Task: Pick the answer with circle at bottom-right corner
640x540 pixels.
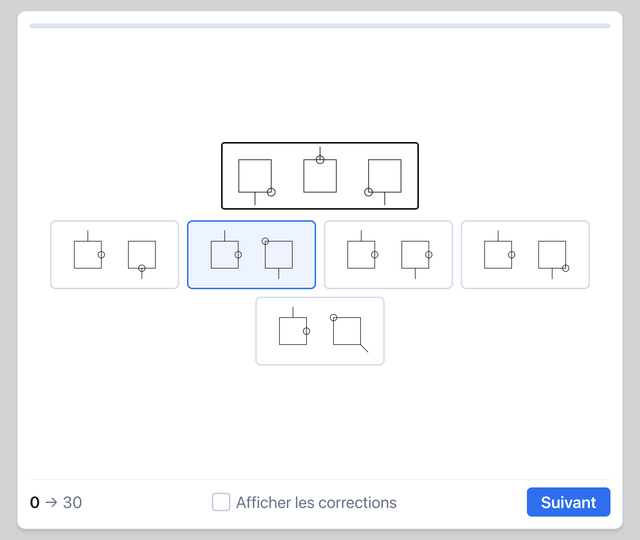Action: 525,255
